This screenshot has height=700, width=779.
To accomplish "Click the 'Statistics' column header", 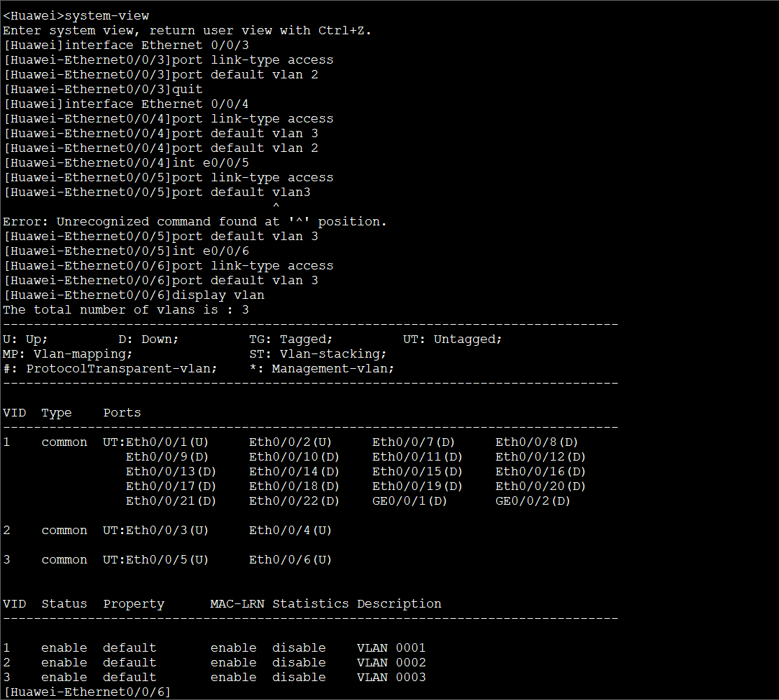I will click(x=311, y=604).
